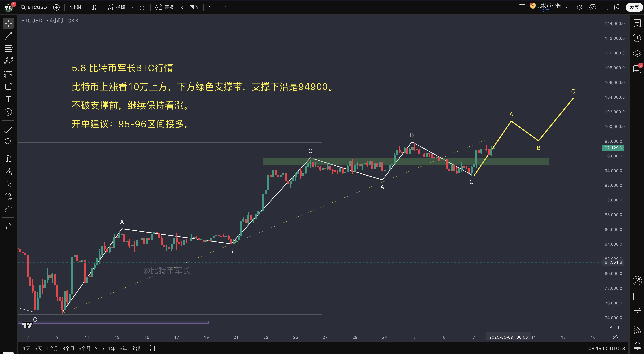Remove drawings with trash icon

(8, 226)
